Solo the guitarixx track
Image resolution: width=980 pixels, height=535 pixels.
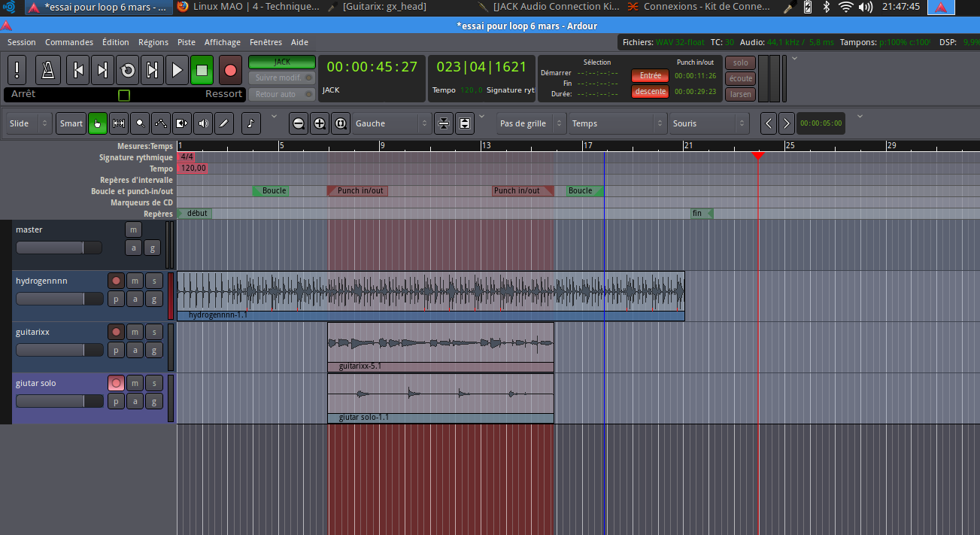[153, 332]
